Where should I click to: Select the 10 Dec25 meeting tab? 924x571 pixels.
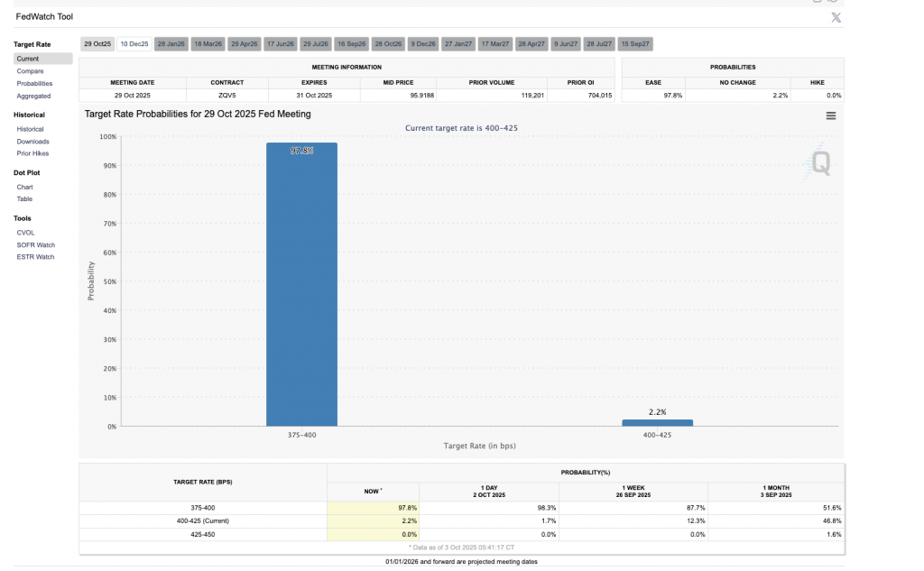pos(134,43)
